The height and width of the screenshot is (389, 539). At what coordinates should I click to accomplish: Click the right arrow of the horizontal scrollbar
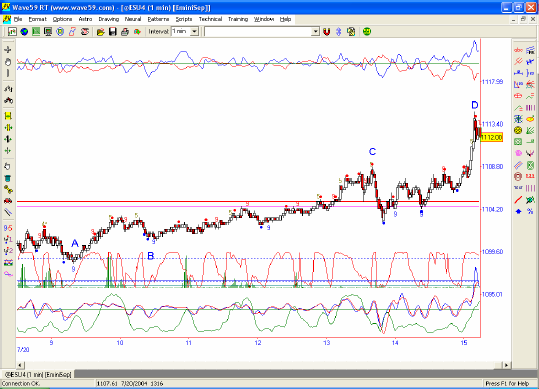(x=506, y=365)
